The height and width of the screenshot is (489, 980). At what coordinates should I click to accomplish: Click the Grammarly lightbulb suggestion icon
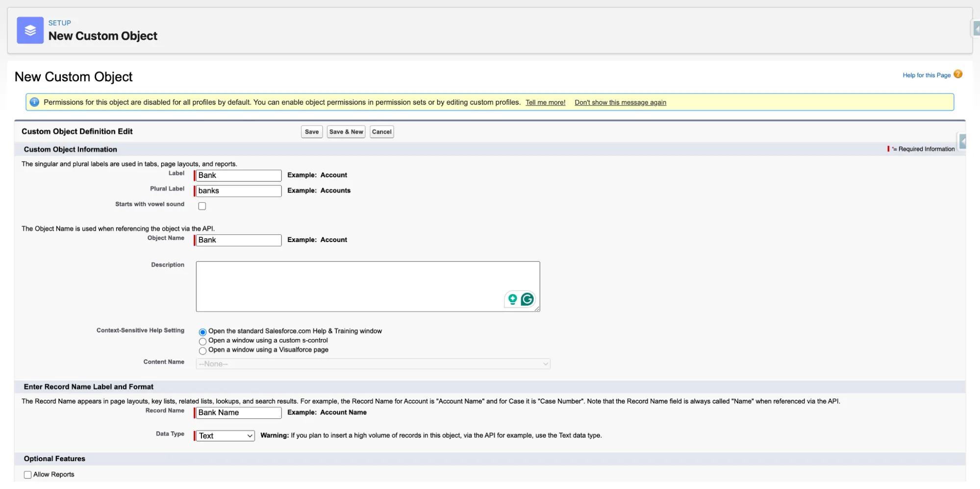click(x=512, y=299)
